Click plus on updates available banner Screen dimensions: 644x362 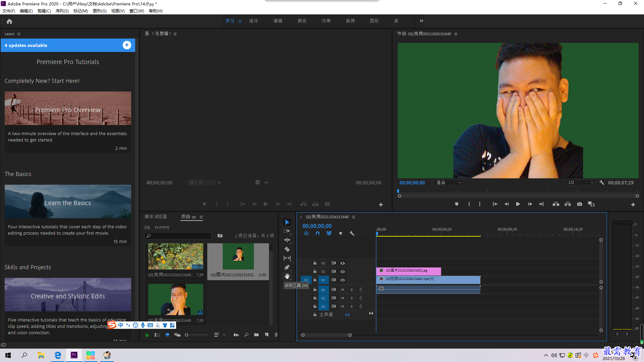point(127,45)
